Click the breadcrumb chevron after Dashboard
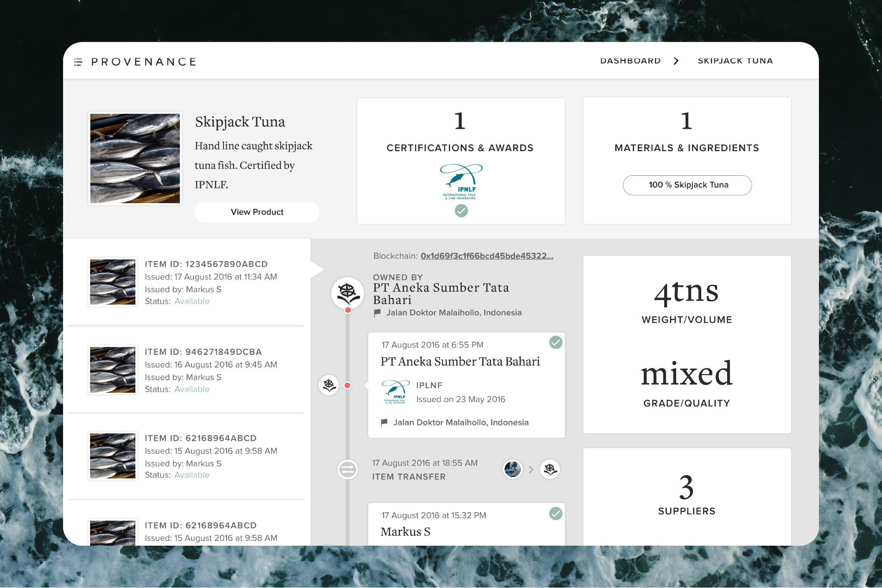This screenshot has width=882, height=588. coord(676,61)
